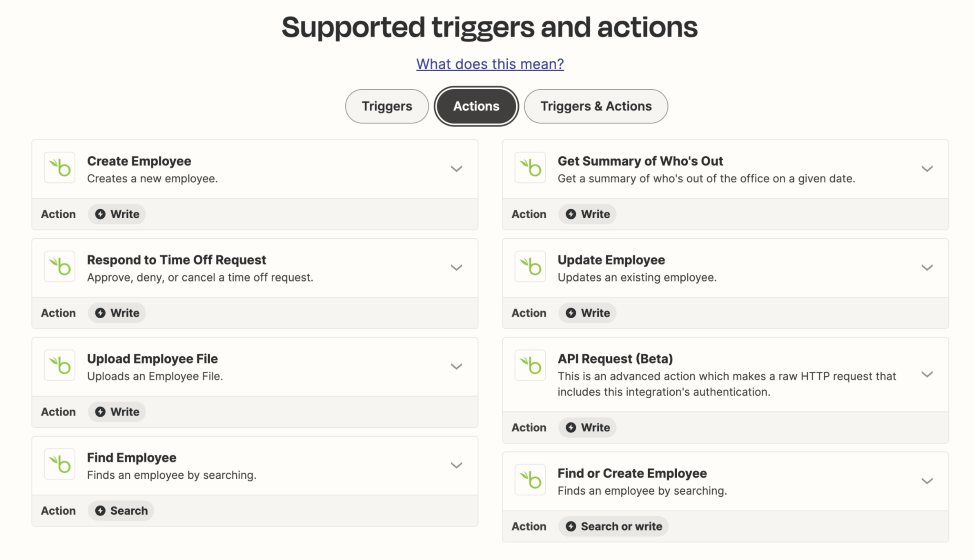
Task: Click the "Find Employee" title
Action: pyautogui.click(x=132, y=458)
